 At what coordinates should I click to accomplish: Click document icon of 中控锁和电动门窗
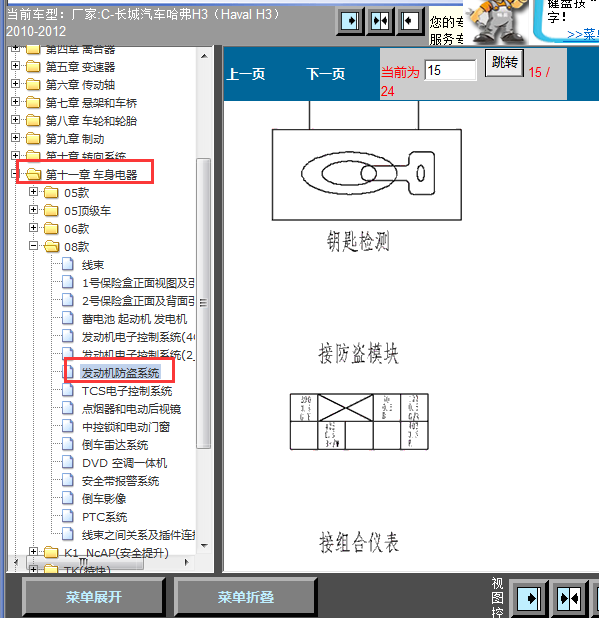coord(68,426)
